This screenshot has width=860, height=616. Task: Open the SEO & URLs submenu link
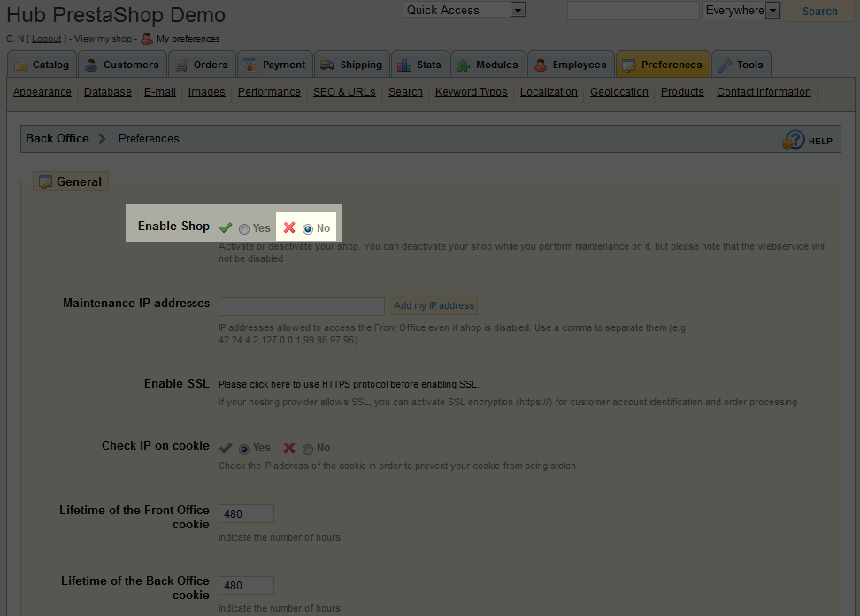click(x=344, y=92)
